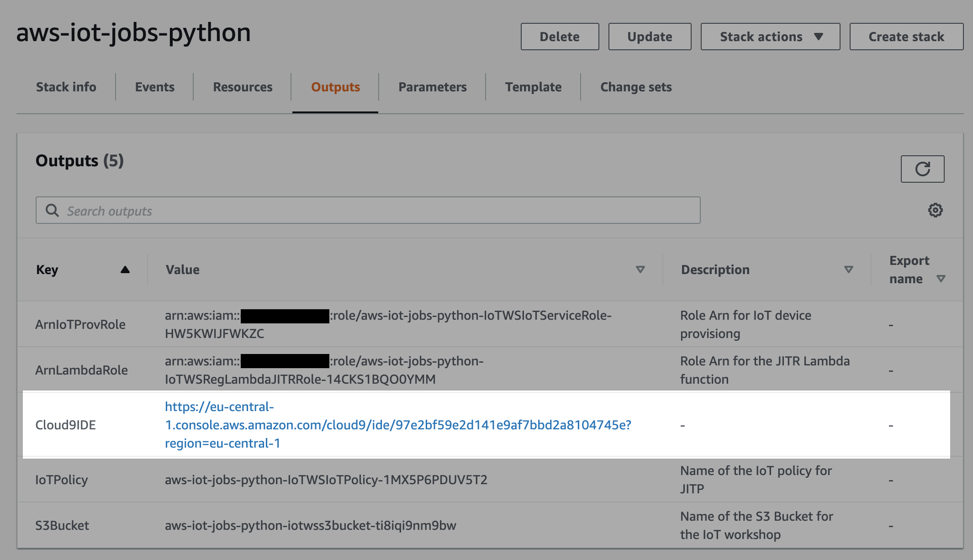The image size is (973, 560).
Task: Click the Create stack button
Action: [906, 37]
